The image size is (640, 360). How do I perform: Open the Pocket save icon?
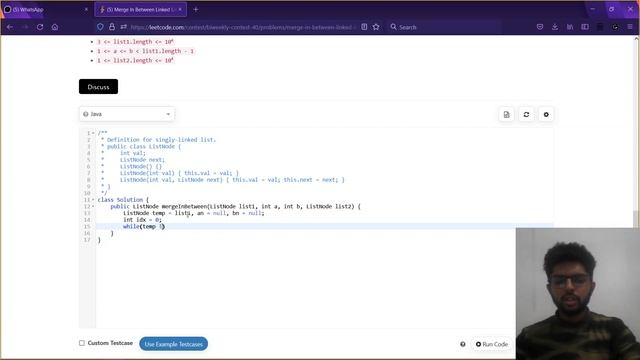(540, 27)
